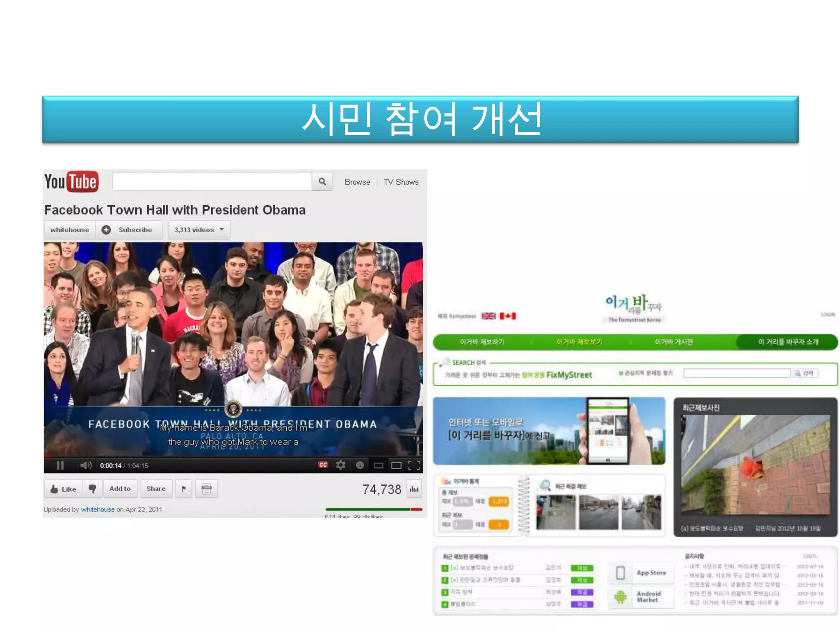The width and height of the screenshot is (840, 630).
Task: Open the 이거바 제보보기 tab
Action: coord(579,342)
